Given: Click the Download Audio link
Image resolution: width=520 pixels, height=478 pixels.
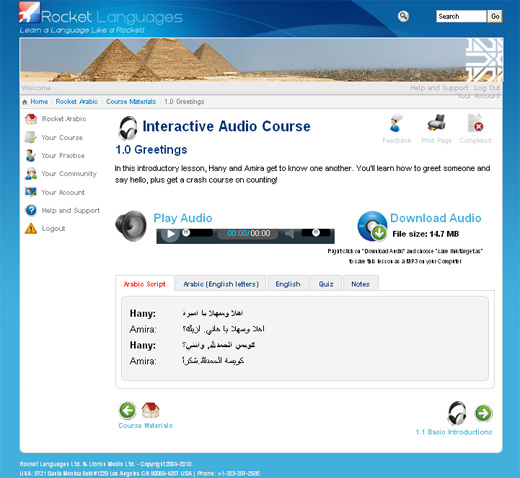Looking at the screenshot, I should pyautogui.click(x=436, y=218).
